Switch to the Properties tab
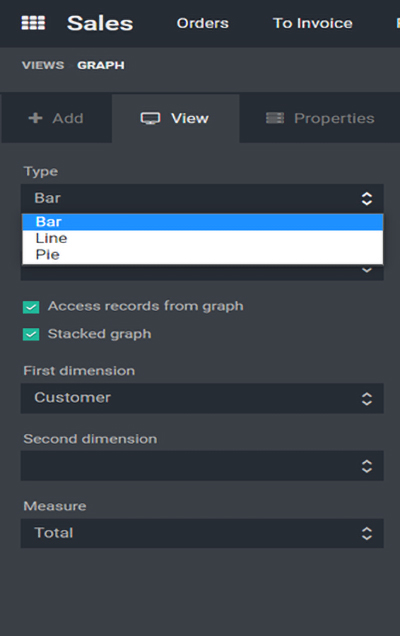 coord(320,118)
